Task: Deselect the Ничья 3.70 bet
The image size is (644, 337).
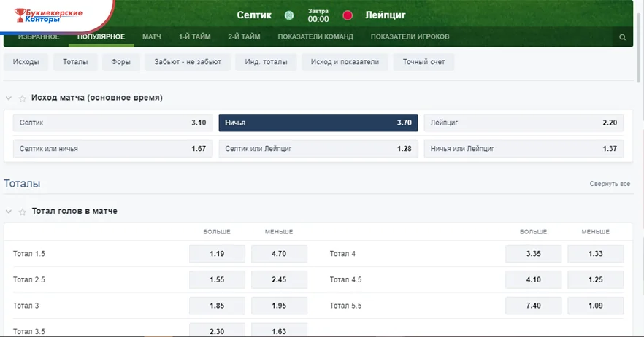Action: pyautogui.click(x=318, y=123)
